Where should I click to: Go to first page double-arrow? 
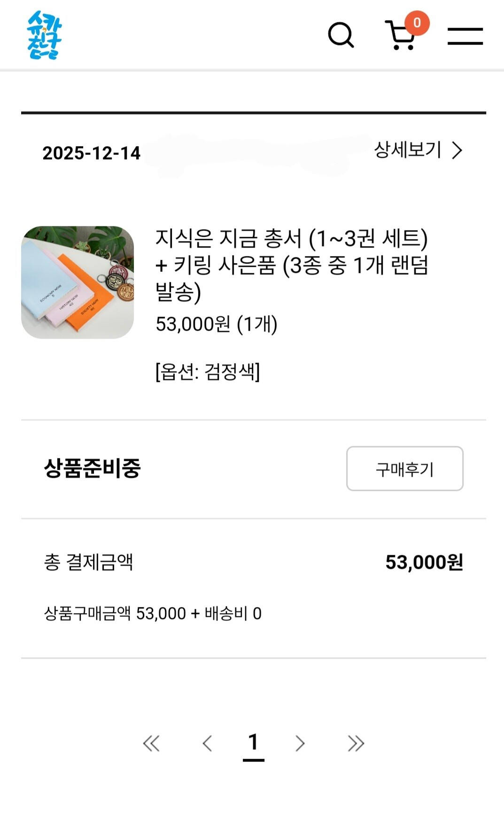[x=151, y=743]
